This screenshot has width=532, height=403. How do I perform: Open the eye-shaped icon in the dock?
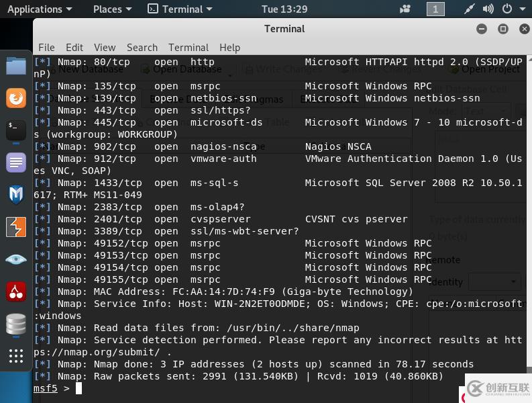click(16, 260)
